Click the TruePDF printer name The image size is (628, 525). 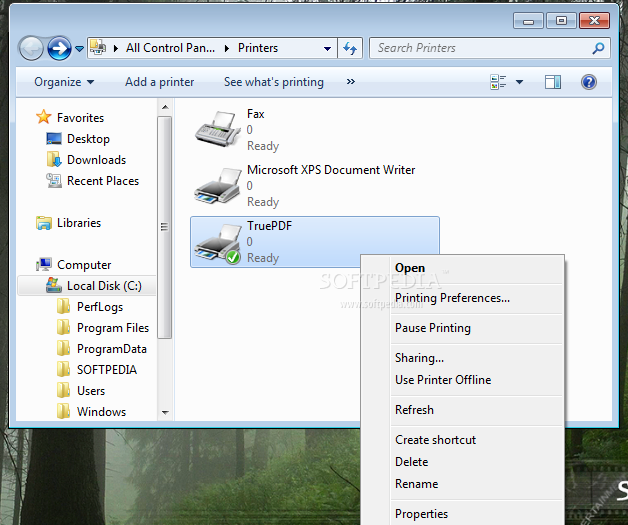click(269, 226)
